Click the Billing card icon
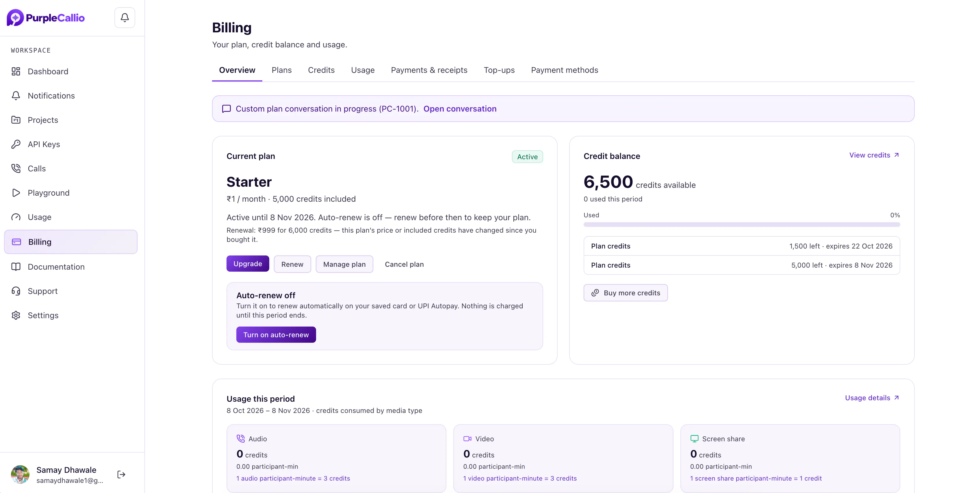The height and width of the screenshot is (493, 980). point(16,242)
